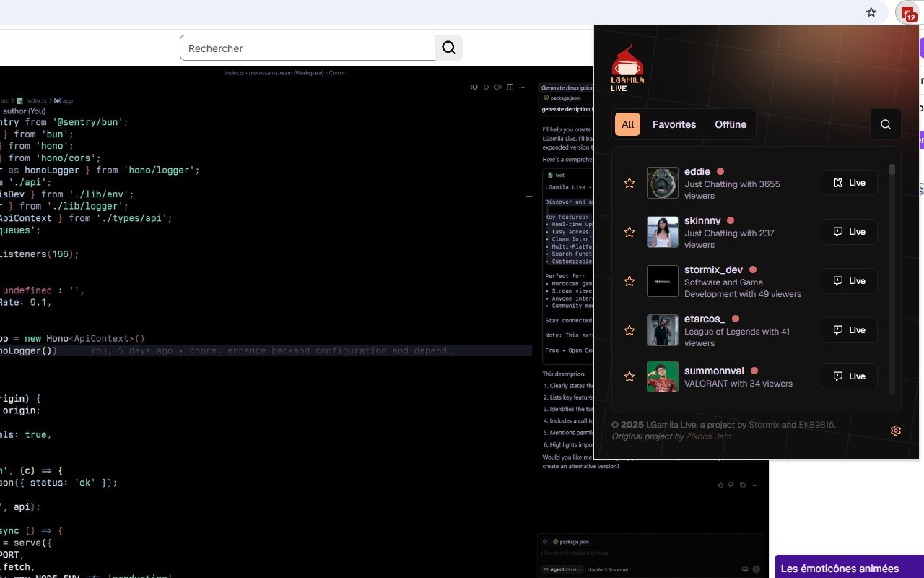This screenshot has width=924, height=578.
Task: Select the name "stormix_dev"
Action: pyautogui.click(x=713, y=269)
